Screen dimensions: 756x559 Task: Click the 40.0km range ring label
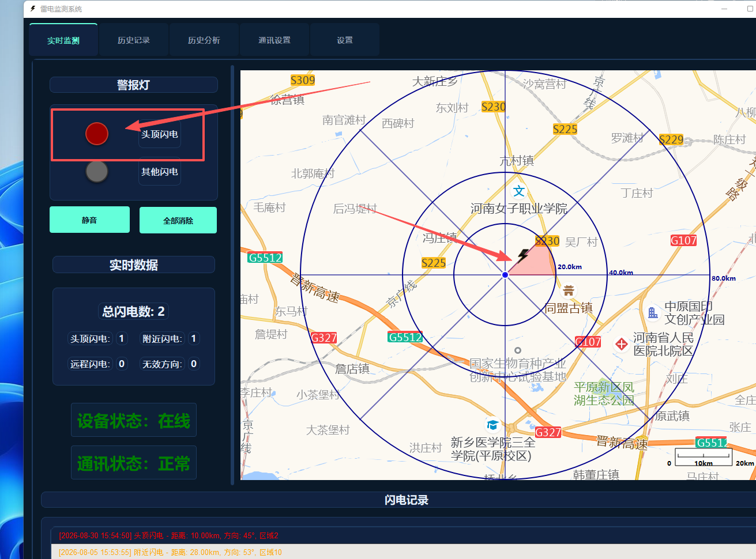pyautogui.click(x=621, y=273)
